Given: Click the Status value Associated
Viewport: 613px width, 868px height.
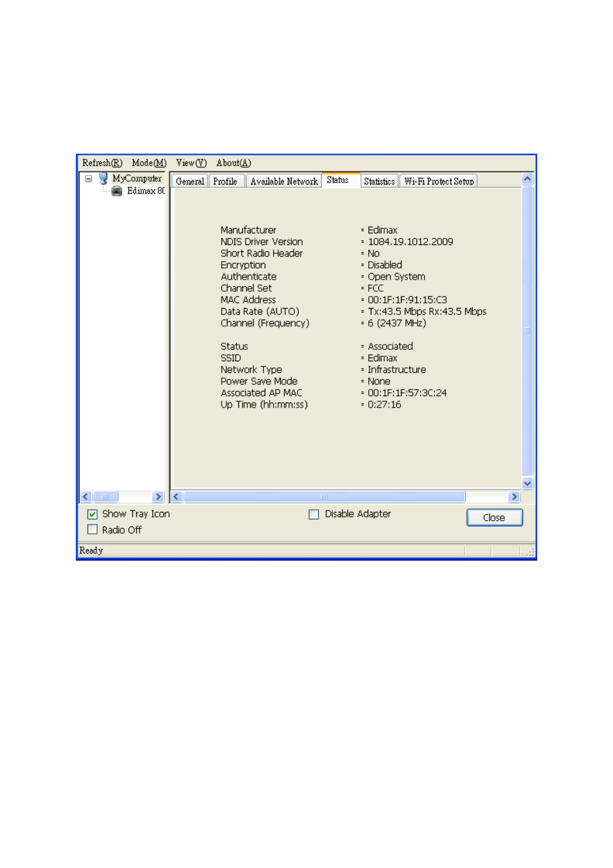Looking at the screenshot, I should tap(391, 347).
